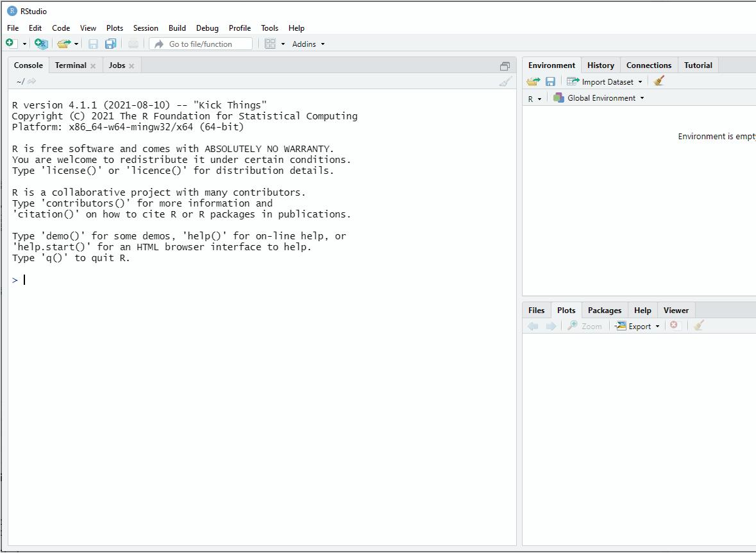Open the Code menu
The image size is (756, 553).
[61, 28]
